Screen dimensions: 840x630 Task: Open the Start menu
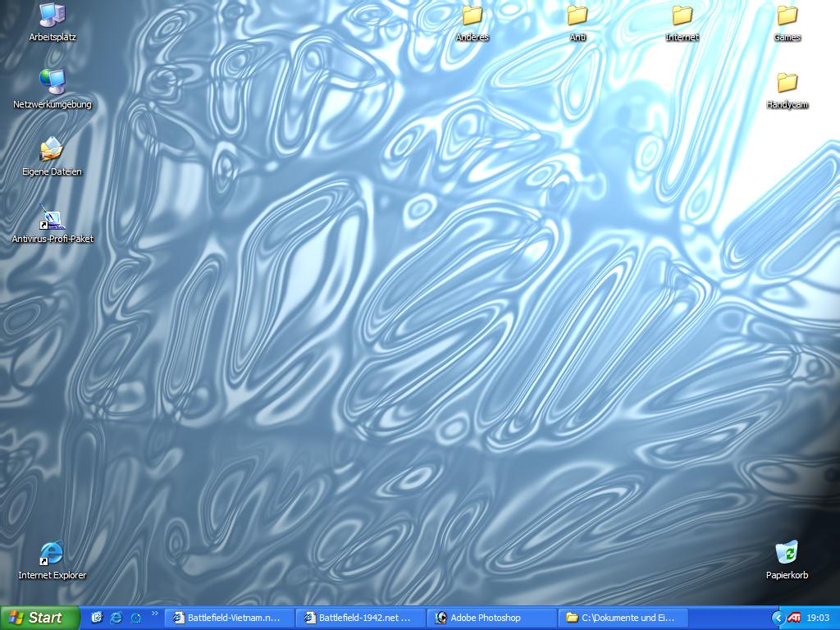coord(39,618)
